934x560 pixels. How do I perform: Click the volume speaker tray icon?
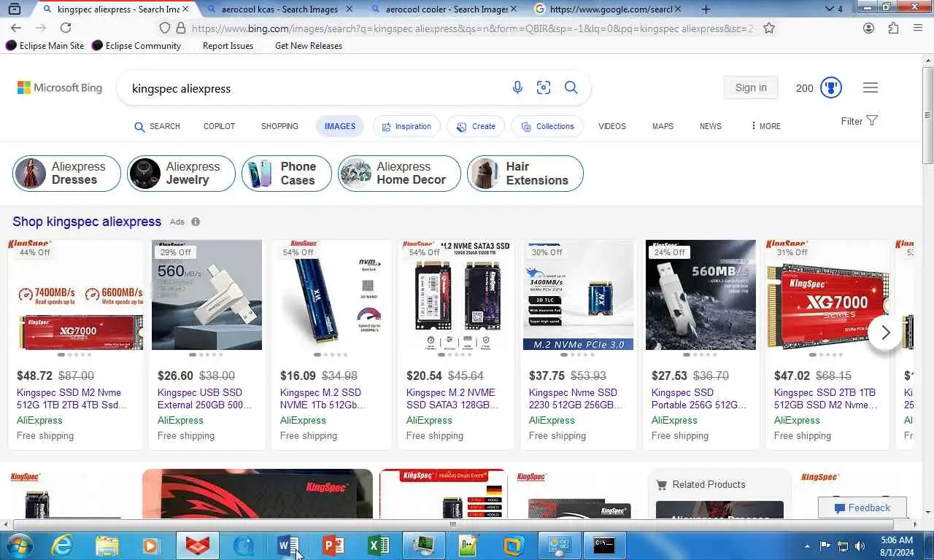pyautogui.click(x=860, y=545)
